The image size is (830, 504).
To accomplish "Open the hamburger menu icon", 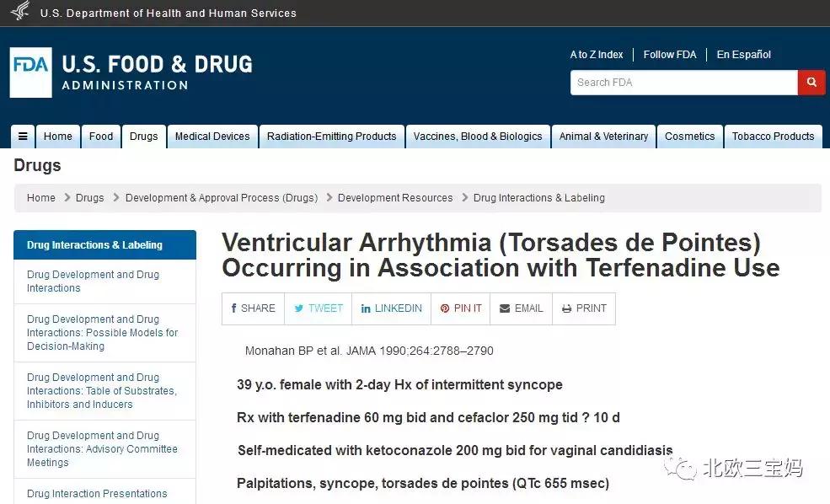I will click(x=23, y=137).
